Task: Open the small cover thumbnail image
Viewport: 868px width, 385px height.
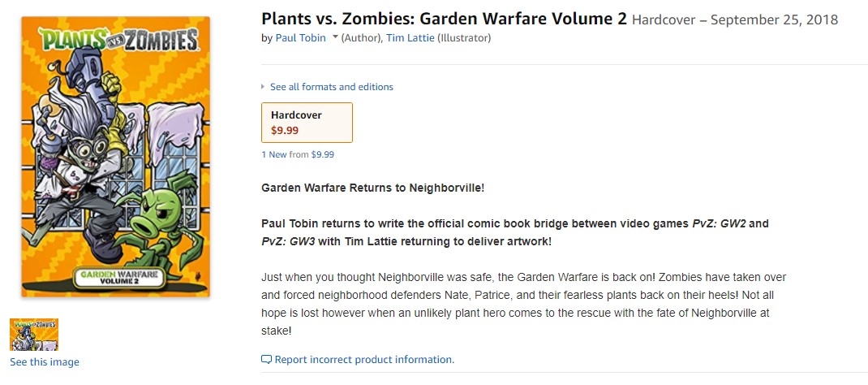Action: pyautogui.click(x=34, y=335)
